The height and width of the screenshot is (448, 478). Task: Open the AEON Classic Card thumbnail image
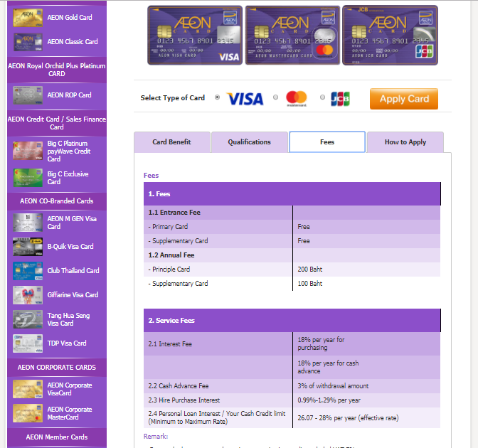[x=28, y=42]
